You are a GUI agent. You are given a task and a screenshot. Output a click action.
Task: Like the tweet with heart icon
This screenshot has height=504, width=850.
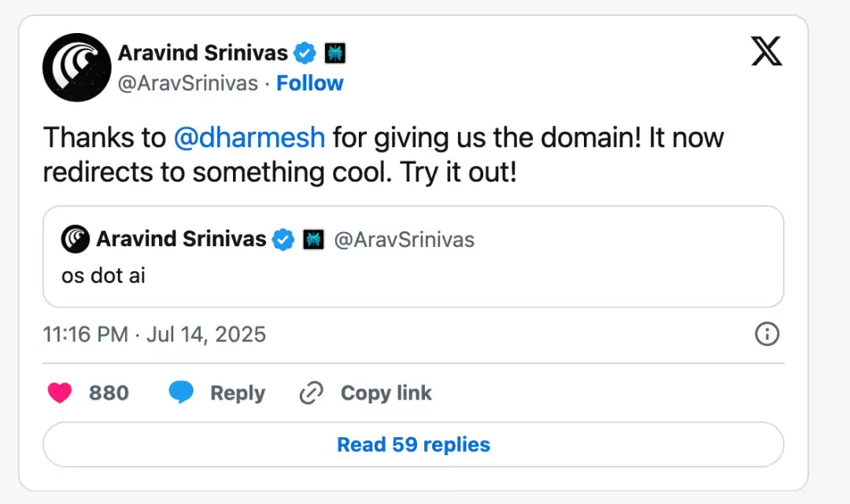[60, 392]
